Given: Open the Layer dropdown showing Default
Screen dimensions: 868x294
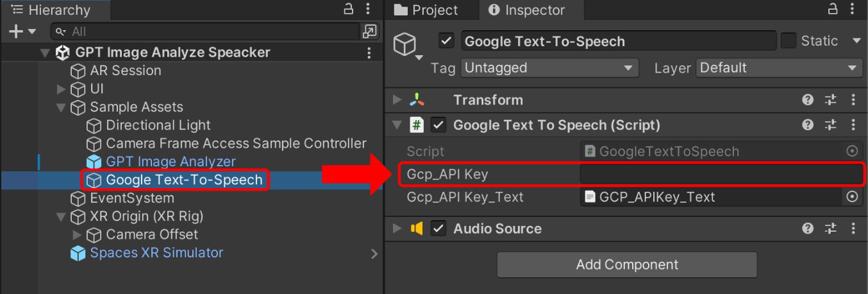Looking at the screenshot, I should pos(779,68).
